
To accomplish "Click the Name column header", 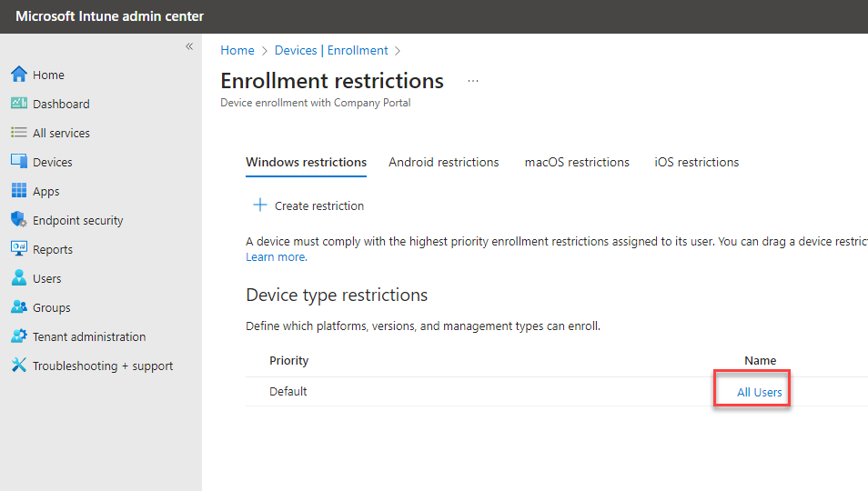I will 760,360.
